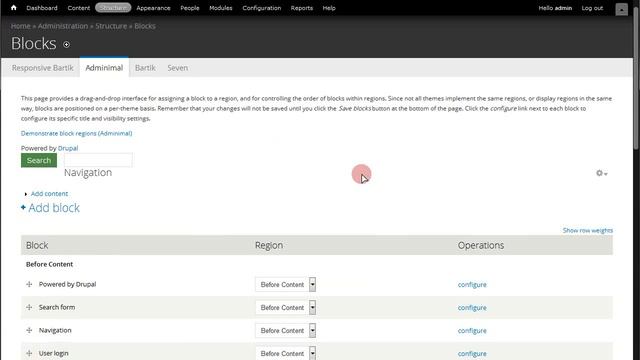Viewport: 640px width, 360px height.
Task: Open the People menu
Action: click(190, 8)
